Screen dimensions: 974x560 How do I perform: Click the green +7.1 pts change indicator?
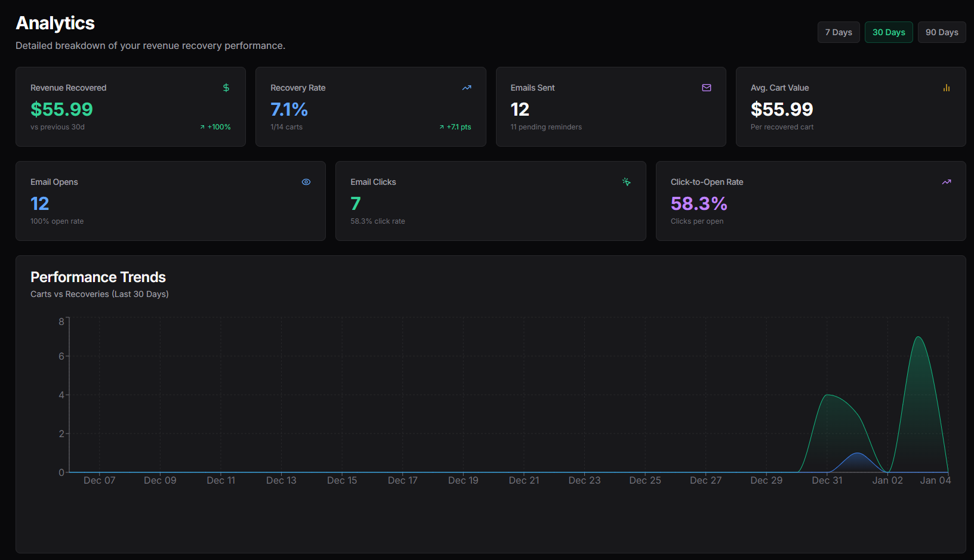tap(456, 126)
